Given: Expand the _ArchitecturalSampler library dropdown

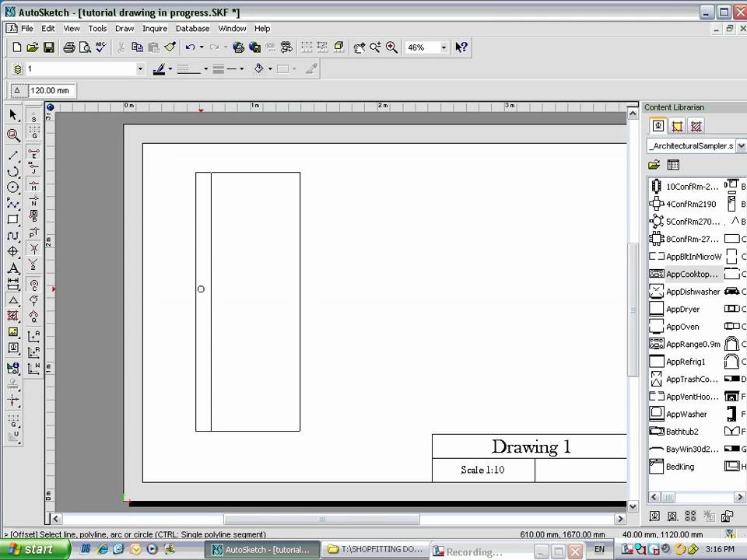Looking at the screenshot, I should point(741,145).
